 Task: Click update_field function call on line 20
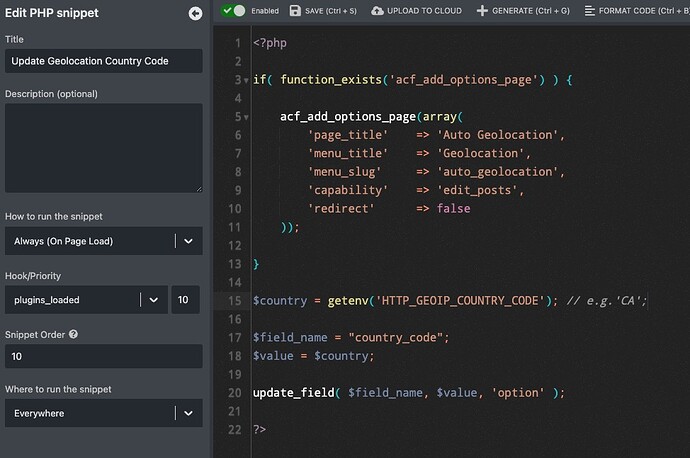(x=293, y=392)
